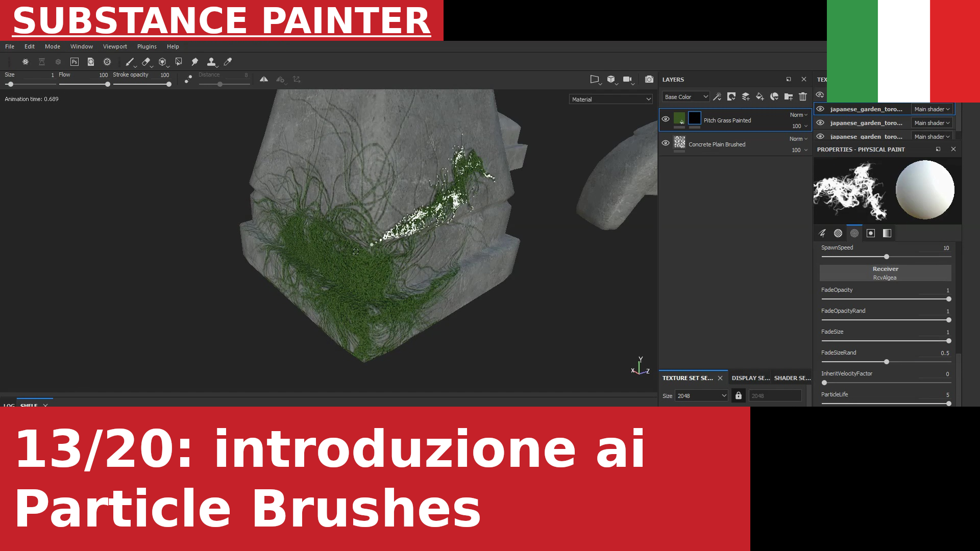Viewport: 980px width, 551px height.
Task: Click the camera screenshot icon
Action: pos(649,79)
